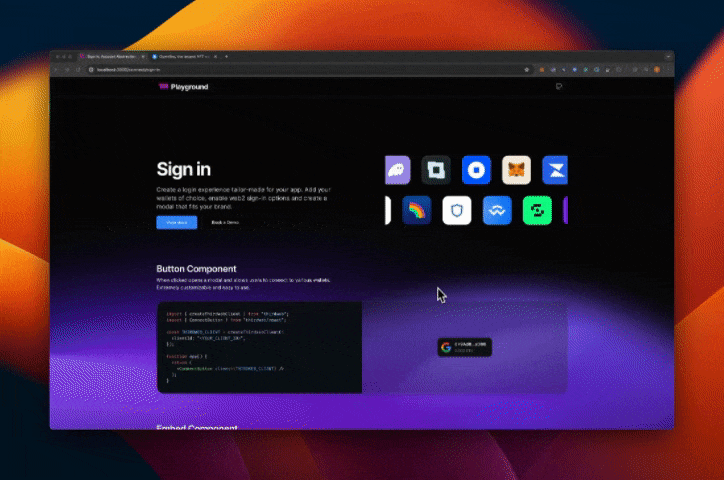
Task: Click the Playground logo in page header
Action: [183, 87]
